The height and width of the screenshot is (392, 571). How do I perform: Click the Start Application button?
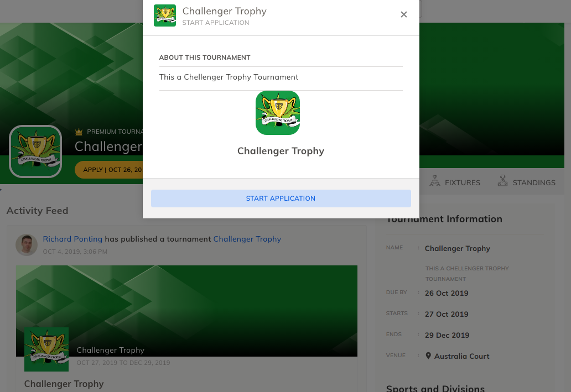point(281,198)
